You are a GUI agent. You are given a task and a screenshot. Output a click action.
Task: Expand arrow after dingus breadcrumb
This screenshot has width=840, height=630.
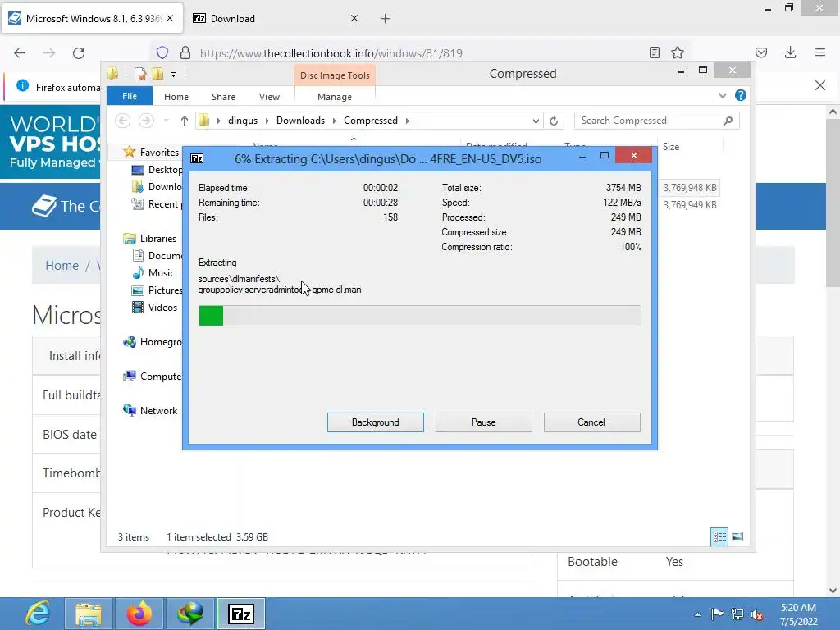coord(267,121)
